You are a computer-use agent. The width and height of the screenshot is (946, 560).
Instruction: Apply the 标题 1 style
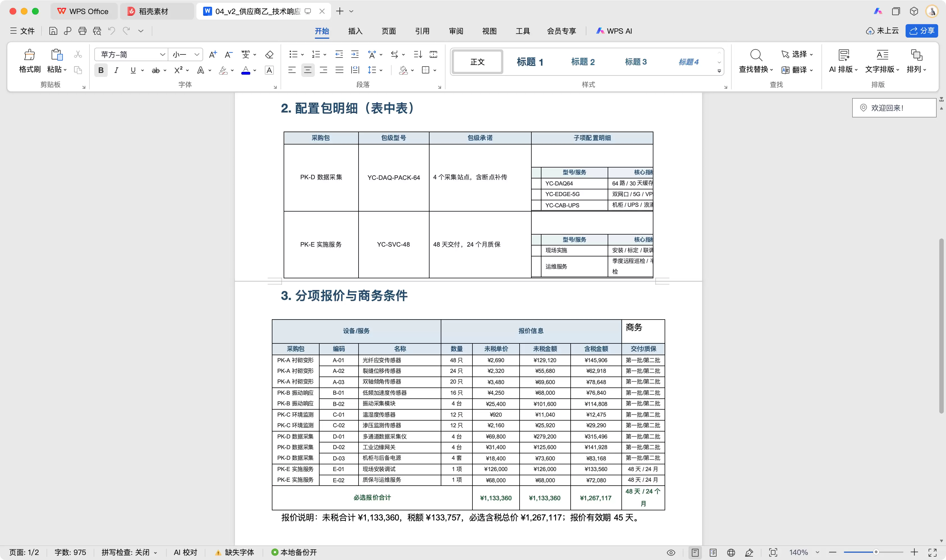point(530,62)
